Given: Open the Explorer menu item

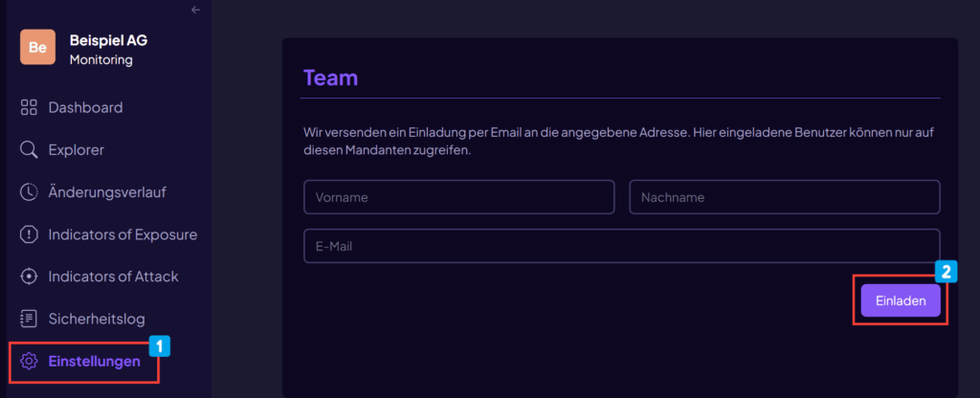Looking at the screenshot, I should [x=77, y=150].
